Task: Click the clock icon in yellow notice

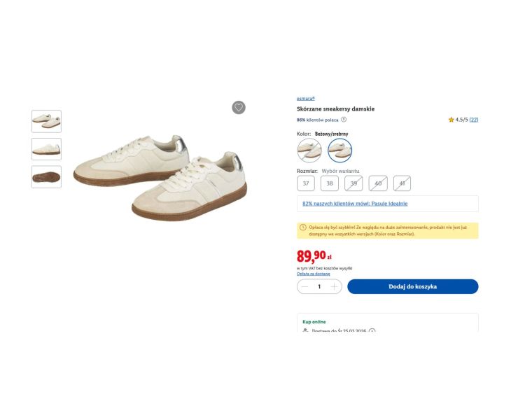Action: pos(302,227)
